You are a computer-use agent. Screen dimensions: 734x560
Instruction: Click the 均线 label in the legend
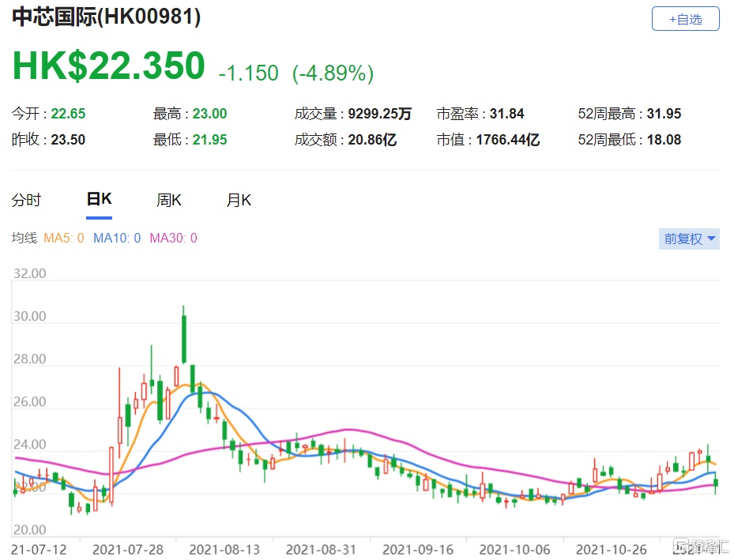tap(24, 238)
